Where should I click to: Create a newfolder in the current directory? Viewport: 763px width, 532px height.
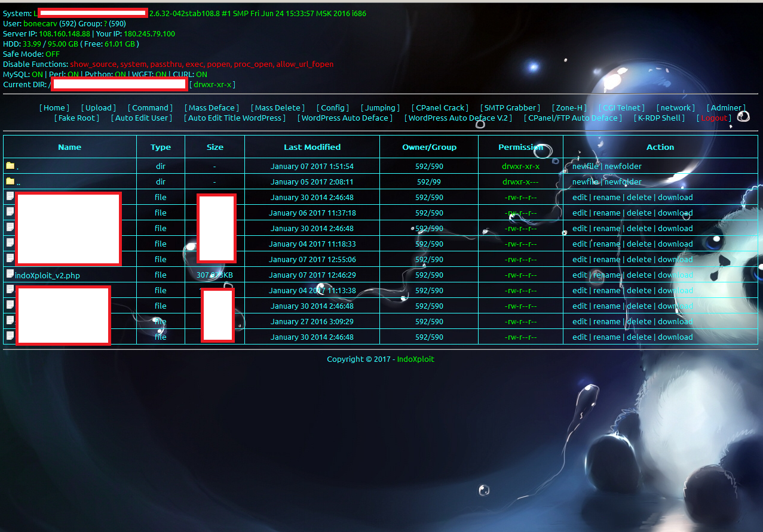point(623,165)
